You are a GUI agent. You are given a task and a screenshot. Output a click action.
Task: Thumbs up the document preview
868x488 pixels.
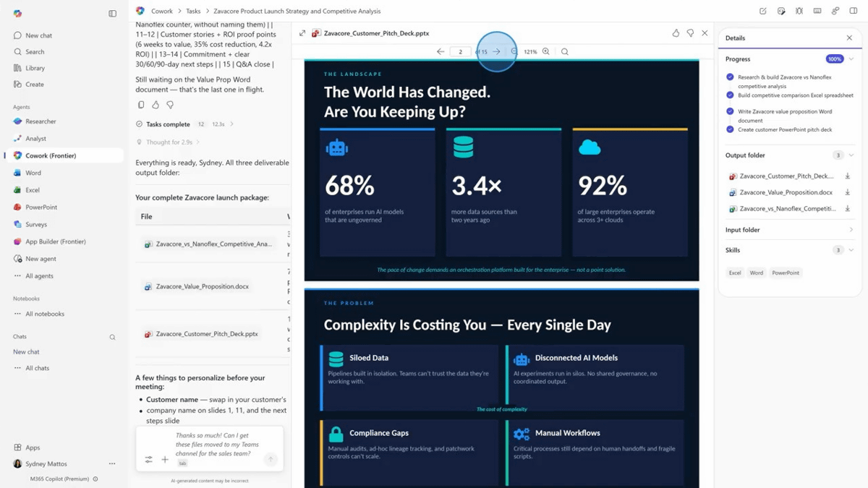pos(676,33)
